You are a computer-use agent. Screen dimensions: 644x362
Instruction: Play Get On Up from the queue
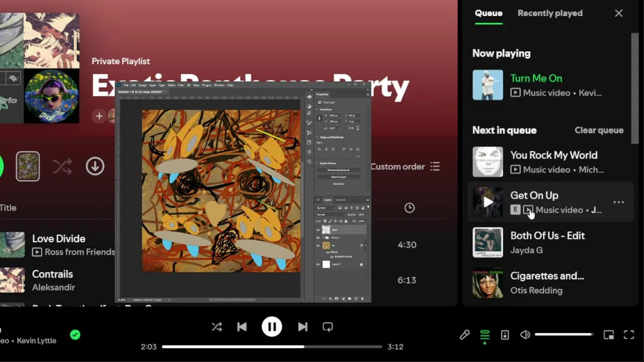pos(488,202)
